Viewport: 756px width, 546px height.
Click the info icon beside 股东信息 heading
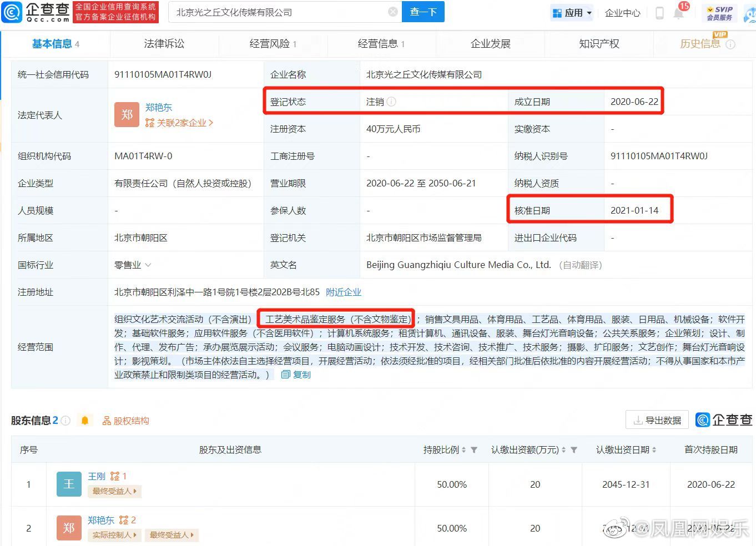65,421
